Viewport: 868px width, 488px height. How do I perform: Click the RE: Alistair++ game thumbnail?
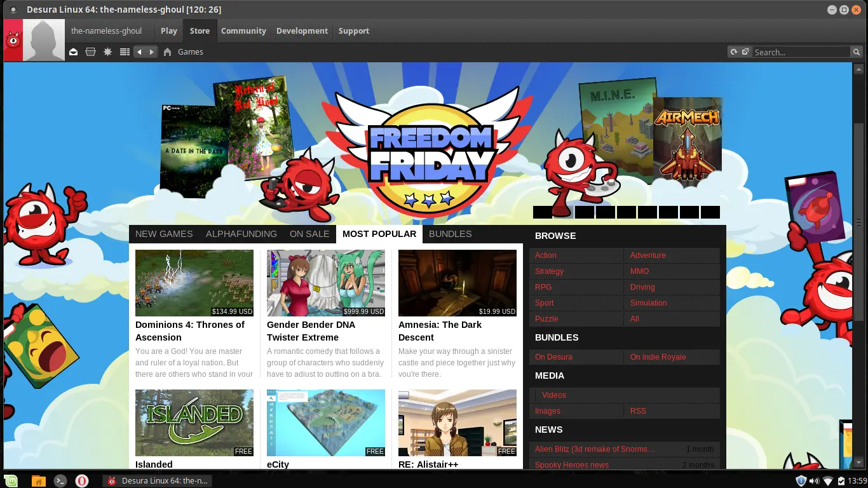tap(458, 423)
